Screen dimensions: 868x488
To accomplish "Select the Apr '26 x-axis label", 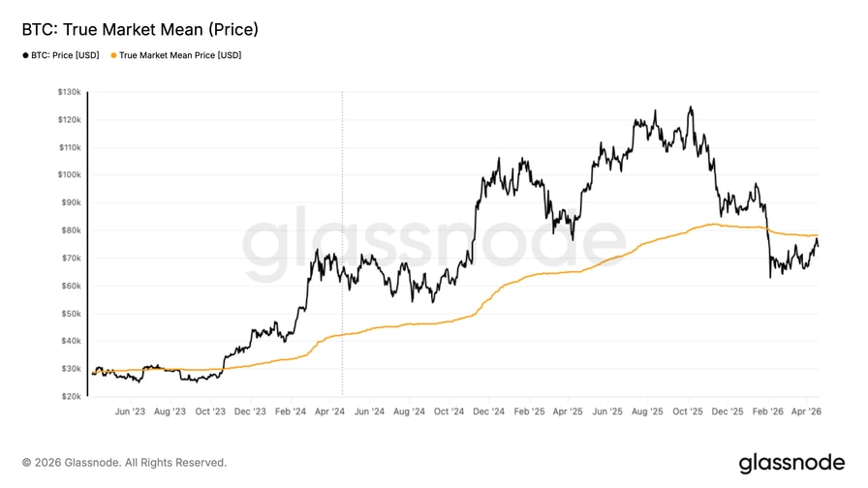I will coord(807,412).
